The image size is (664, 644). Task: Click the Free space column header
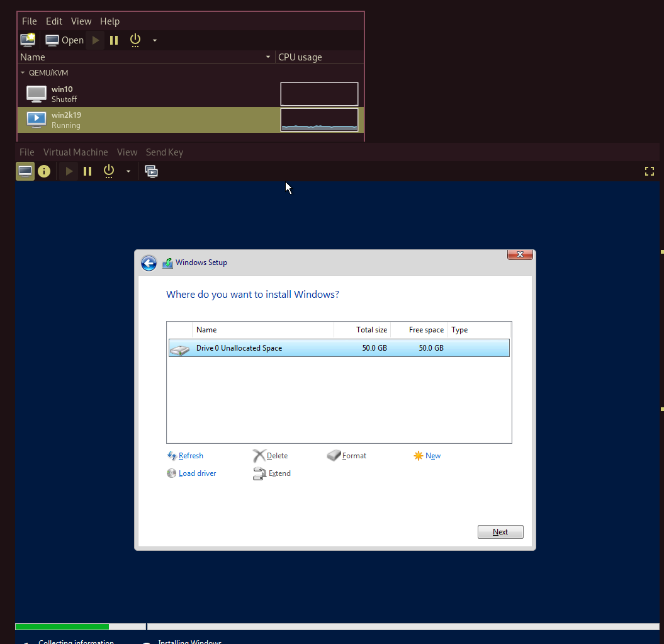[x=419, y=330]
